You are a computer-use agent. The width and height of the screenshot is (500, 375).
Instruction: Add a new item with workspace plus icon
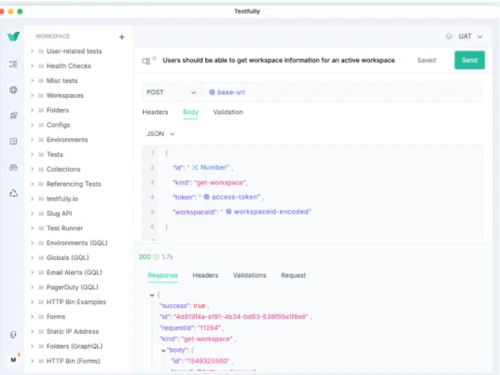[122, 37]
